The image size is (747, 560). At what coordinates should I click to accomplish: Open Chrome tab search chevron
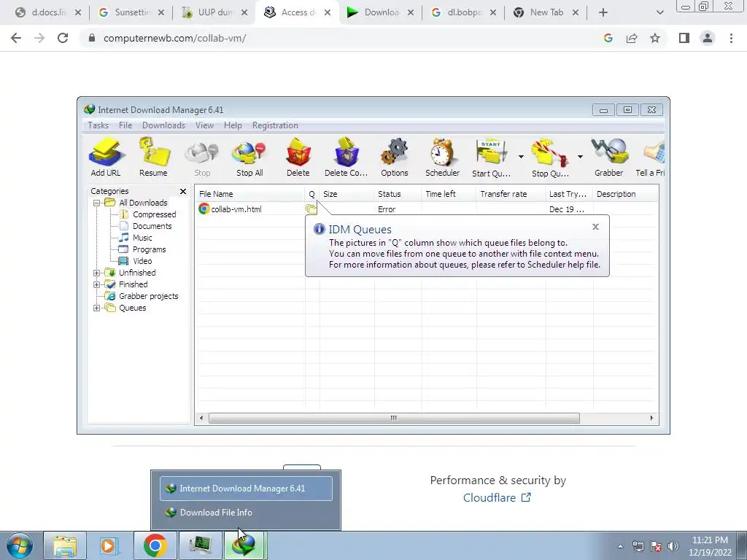point(659,12)
